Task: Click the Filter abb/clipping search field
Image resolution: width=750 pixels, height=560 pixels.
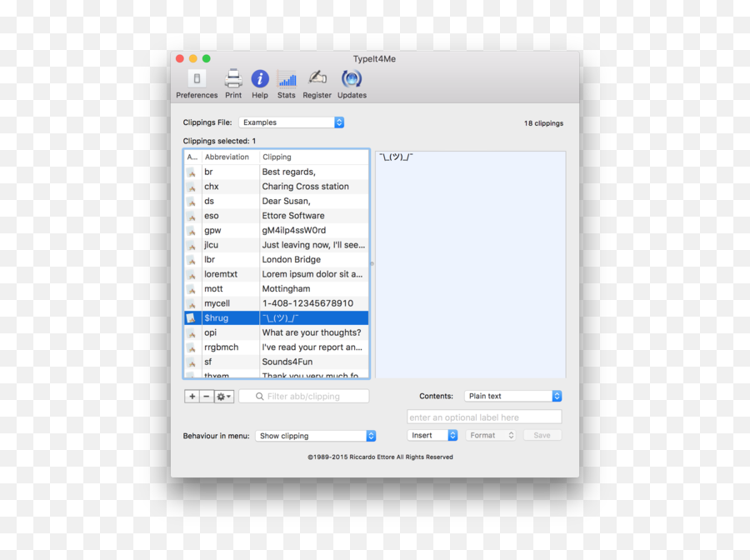Action: tap(303, 397)
